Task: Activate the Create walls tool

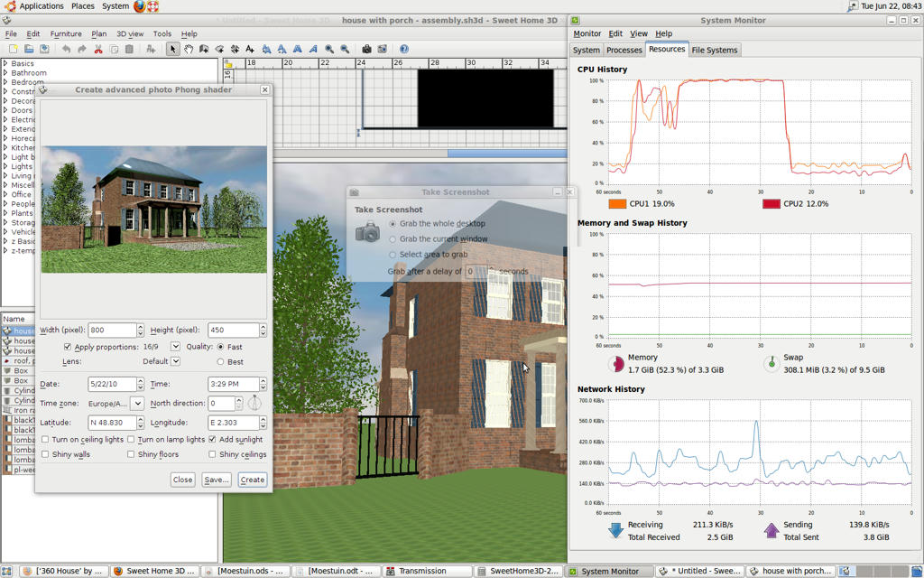Action: click(204, 49)
